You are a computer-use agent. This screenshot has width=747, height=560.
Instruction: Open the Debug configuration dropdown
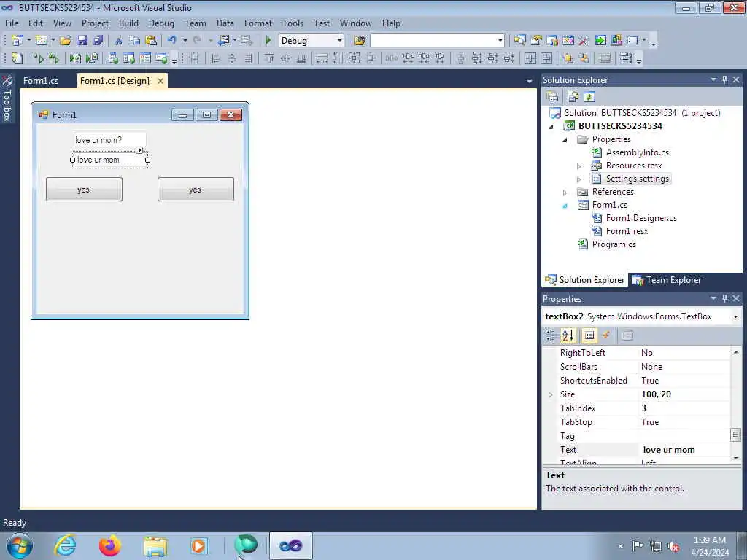(340, 41)
